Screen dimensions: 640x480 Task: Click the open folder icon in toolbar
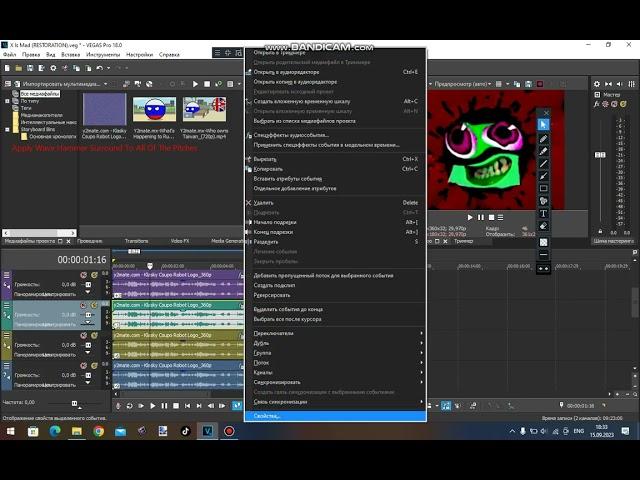18,68
